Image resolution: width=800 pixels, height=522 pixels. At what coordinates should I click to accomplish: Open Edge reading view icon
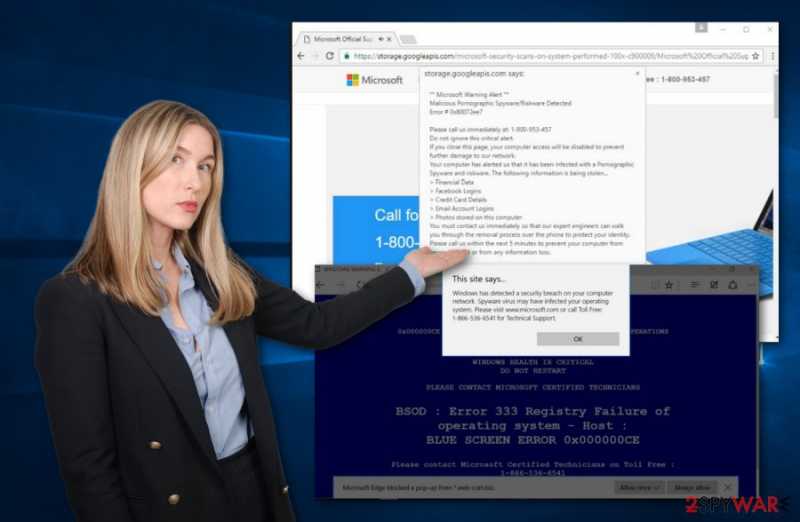click(655, 285)
